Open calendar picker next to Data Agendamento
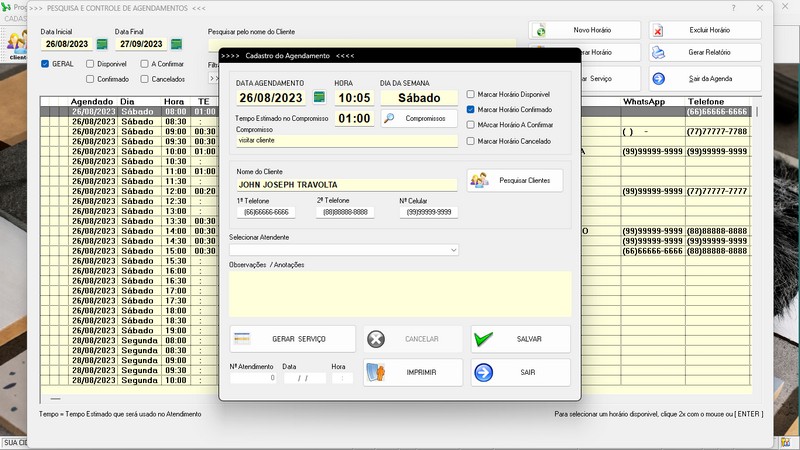Viewport: 800px width, 450px height. (x=319, y=97)
